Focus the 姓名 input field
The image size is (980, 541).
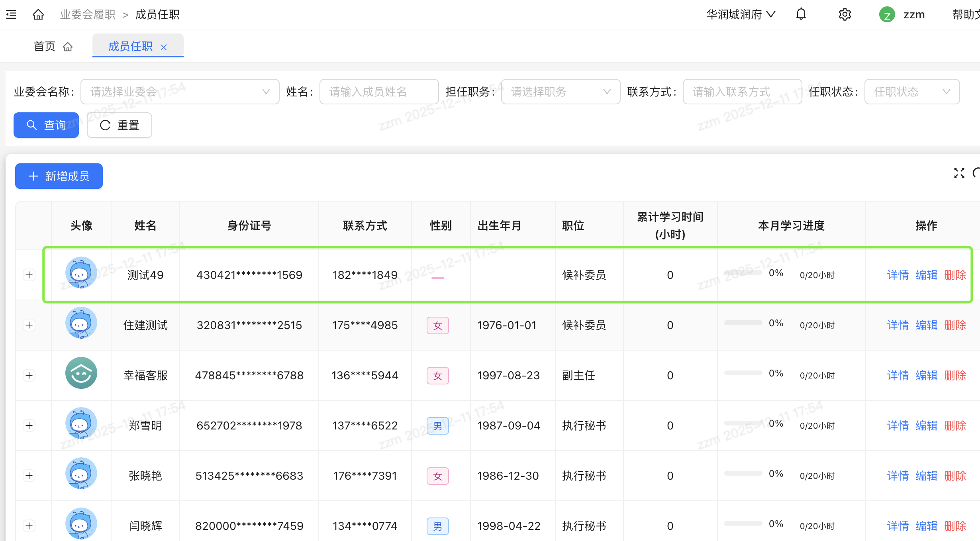pyautogui.click(x=378, y=92)
